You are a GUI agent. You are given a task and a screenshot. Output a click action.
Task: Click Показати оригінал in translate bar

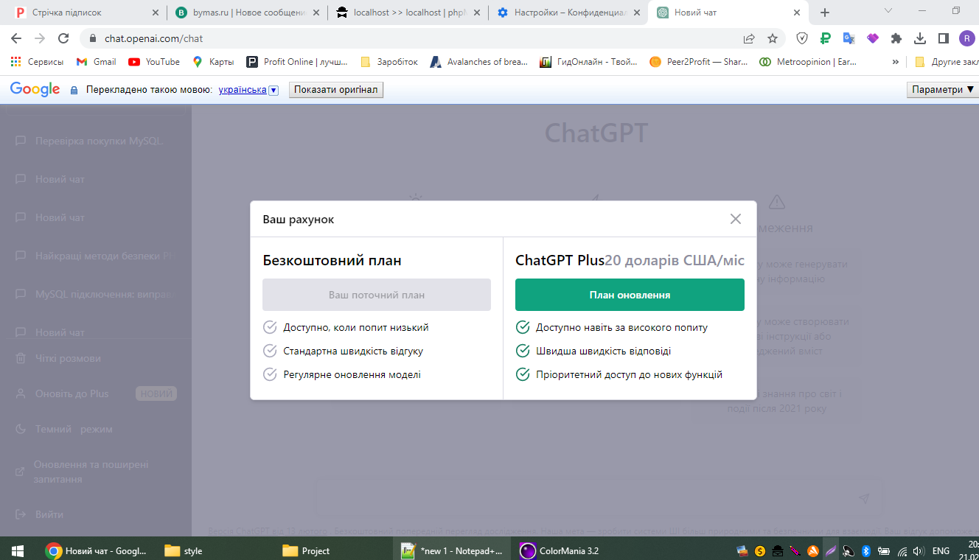pyautogui.click(x=335, y=90)
